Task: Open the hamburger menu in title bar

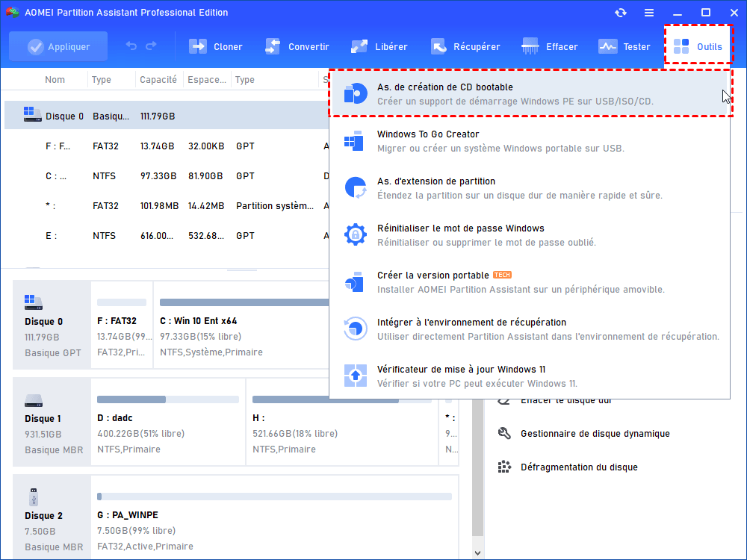Action: tap(649, 13)
